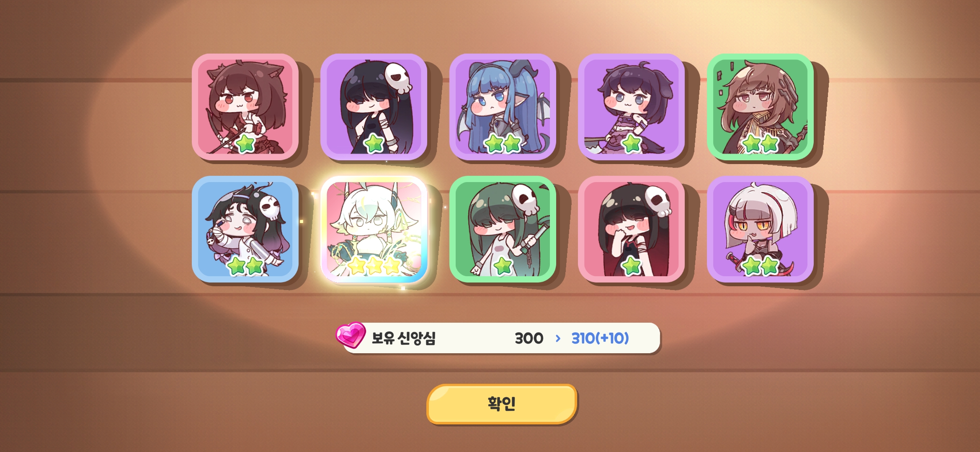Click the 확인 confirm button

pos(502,404)
